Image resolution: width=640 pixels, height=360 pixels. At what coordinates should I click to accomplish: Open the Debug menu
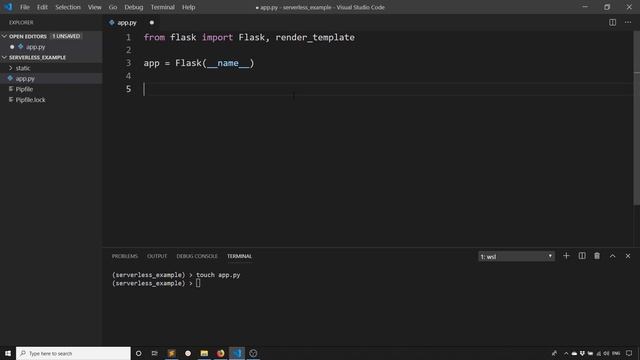(x=134, y=7)
